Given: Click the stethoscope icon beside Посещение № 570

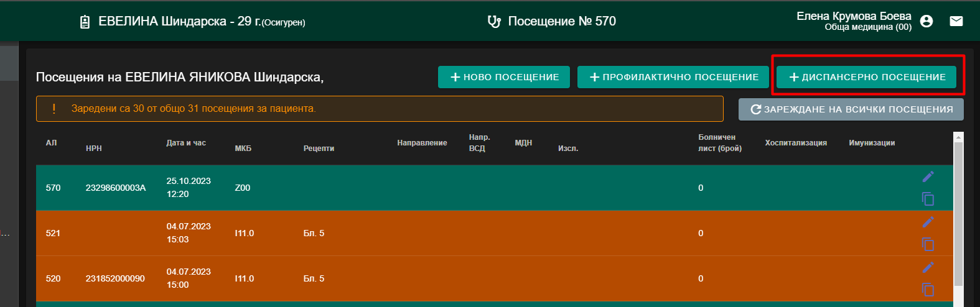Looking at the screenshot, I should pos(494,22).
